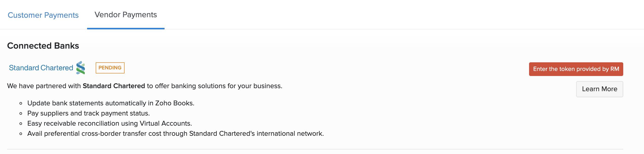Open Learn More about Standard Chartered
The image size is (644, 154).
(599, 89)
